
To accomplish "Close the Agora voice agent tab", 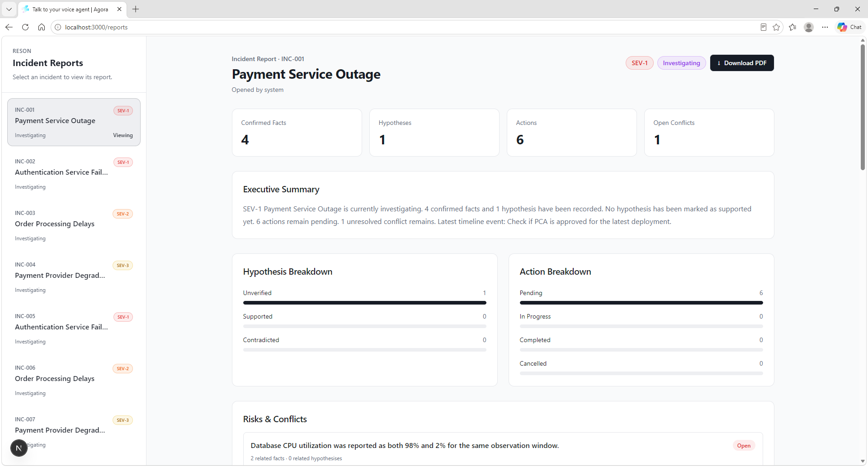I will pyautogui.click(x=119, y=9).
